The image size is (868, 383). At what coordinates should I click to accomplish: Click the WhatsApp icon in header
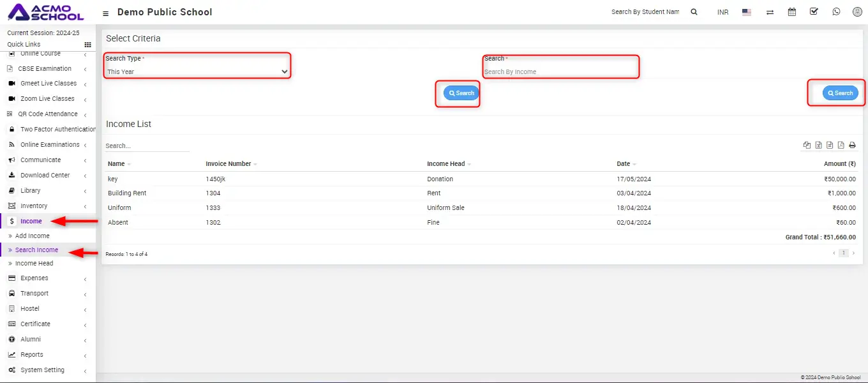(x=836, y=11)
